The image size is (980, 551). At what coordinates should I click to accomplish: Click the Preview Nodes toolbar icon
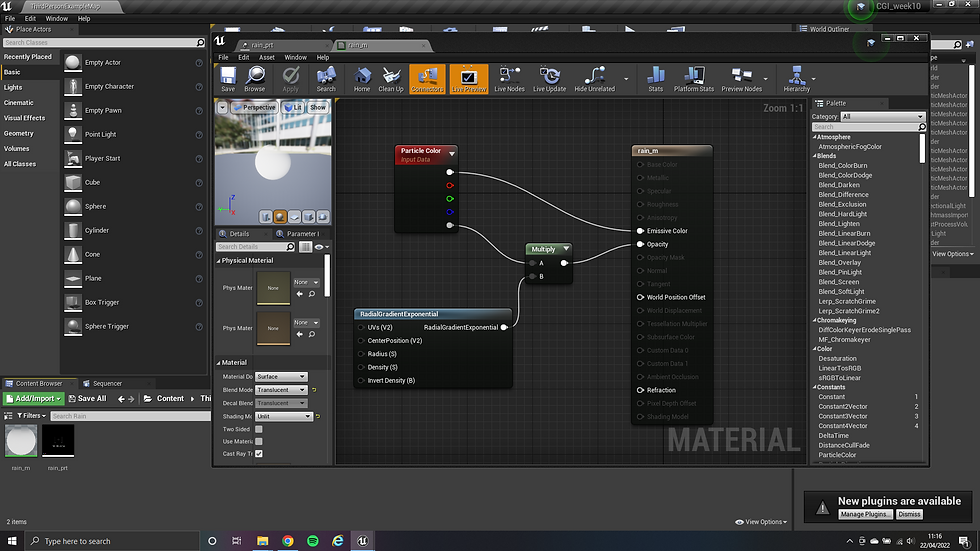point(741,79)
